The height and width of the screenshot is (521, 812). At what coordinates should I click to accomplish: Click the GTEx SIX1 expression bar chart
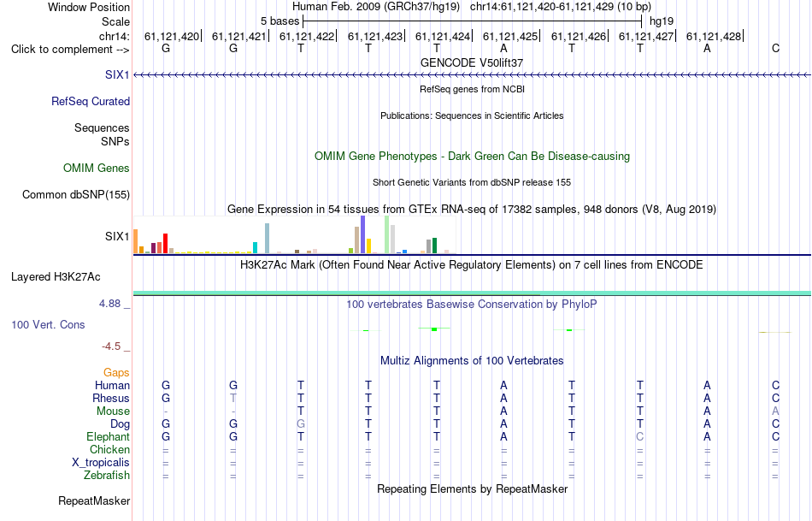tap(294, 235)
